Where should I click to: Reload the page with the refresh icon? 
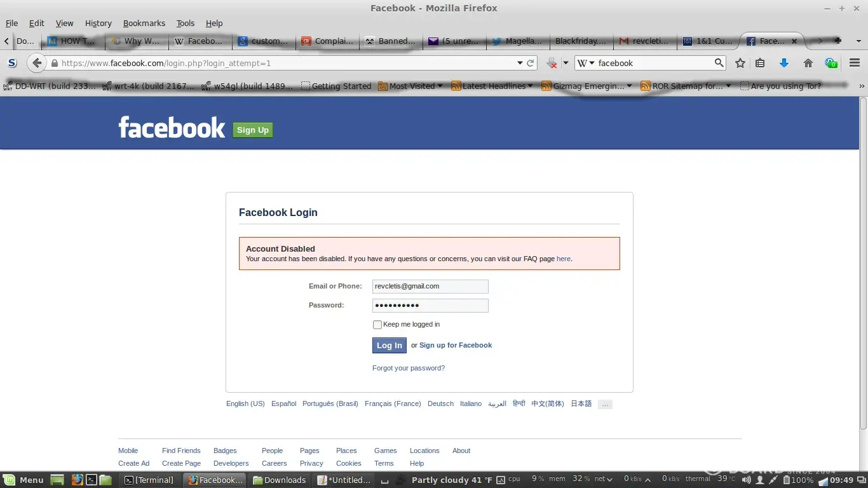point(530,63)
